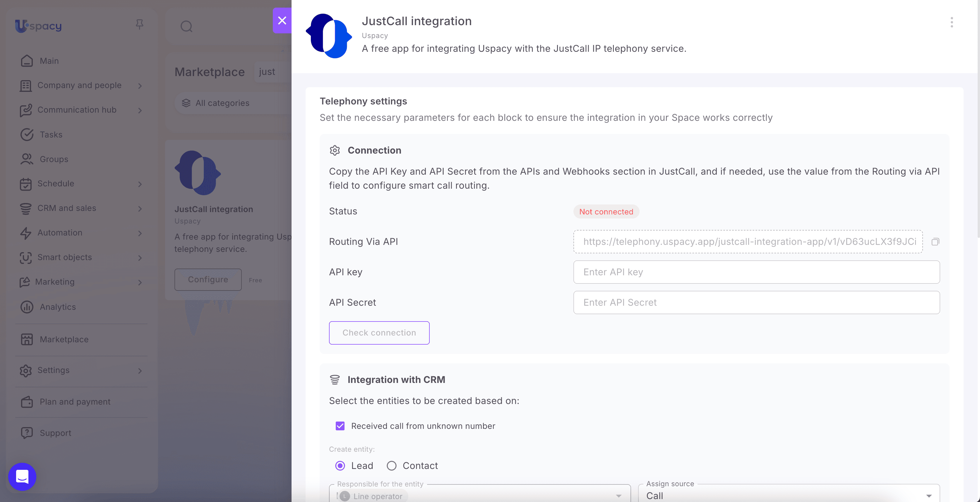
Task: Select the Contact radio button
Action: [391, 466]
